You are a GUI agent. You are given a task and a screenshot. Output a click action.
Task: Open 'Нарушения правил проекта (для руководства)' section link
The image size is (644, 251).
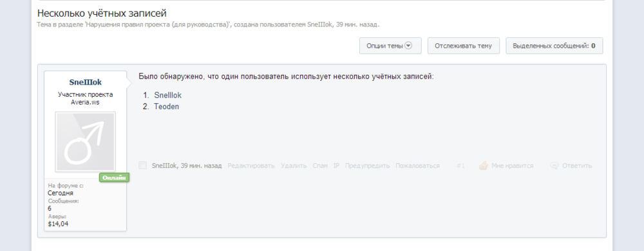click(156, 25)
